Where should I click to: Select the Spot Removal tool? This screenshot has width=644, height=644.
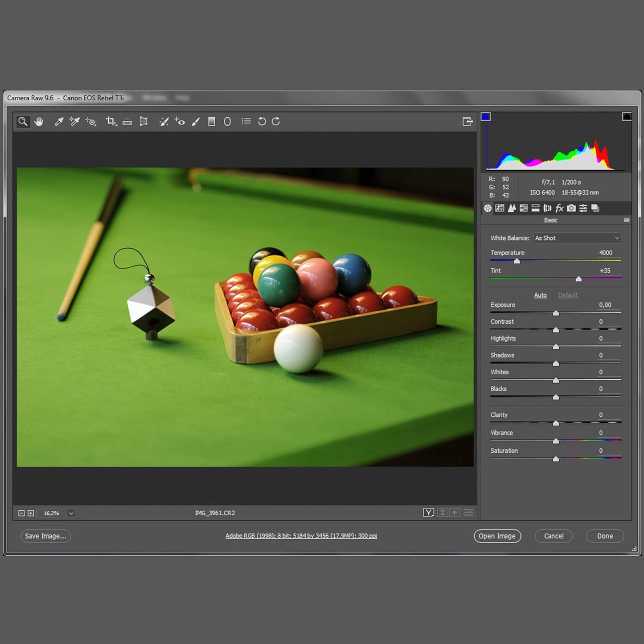[164, 121]
